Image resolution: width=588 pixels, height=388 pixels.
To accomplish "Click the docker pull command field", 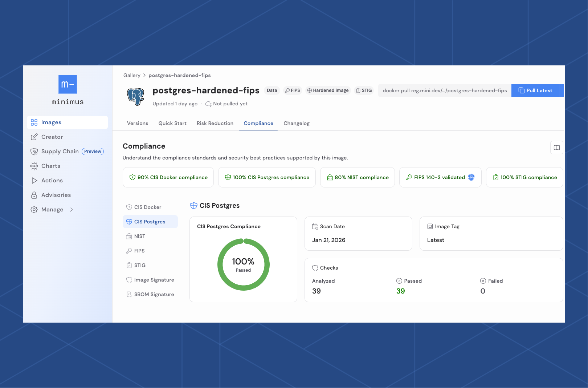I will point(445,90).
